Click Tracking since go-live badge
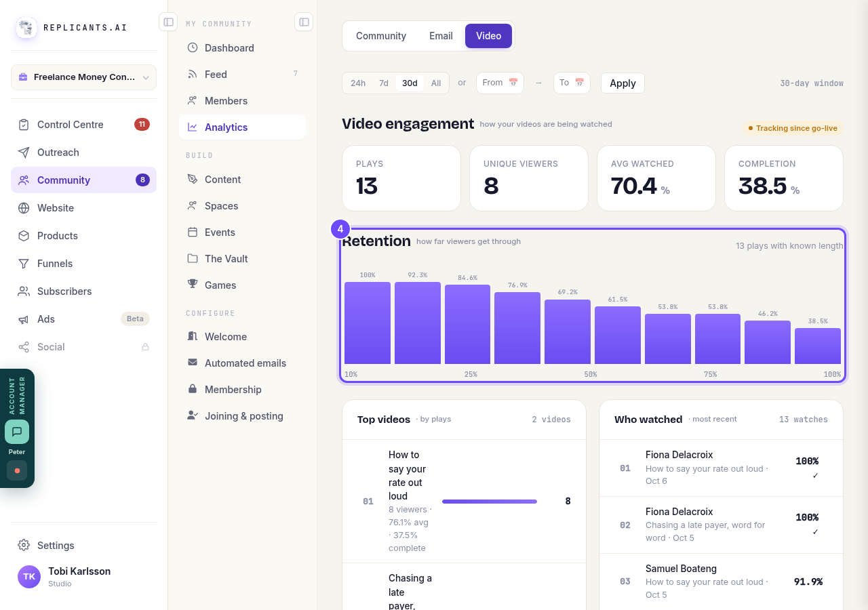Viewport: 868px width, 610px height. 793,128
